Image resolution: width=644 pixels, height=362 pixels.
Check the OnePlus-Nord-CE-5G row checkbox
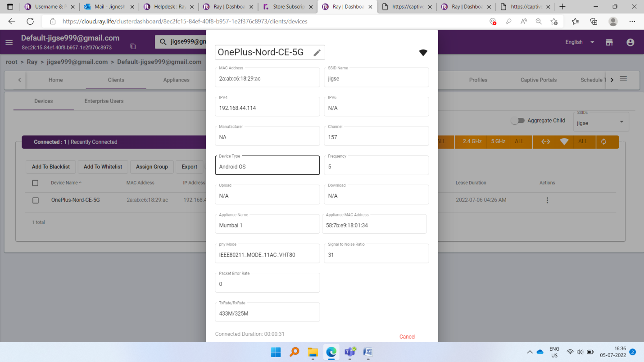(x=36, y=200)
